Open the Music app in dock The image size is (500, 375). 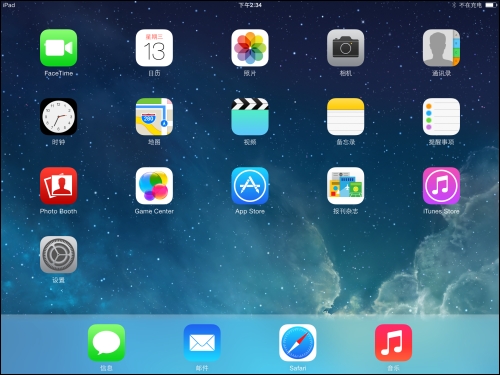[393, 343]
